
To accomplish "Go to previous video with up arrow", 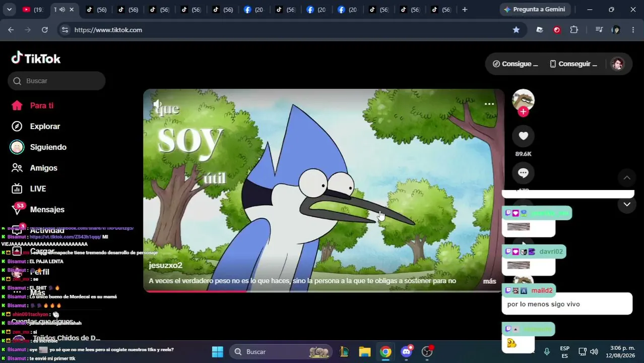I will (x=627, y=177).
